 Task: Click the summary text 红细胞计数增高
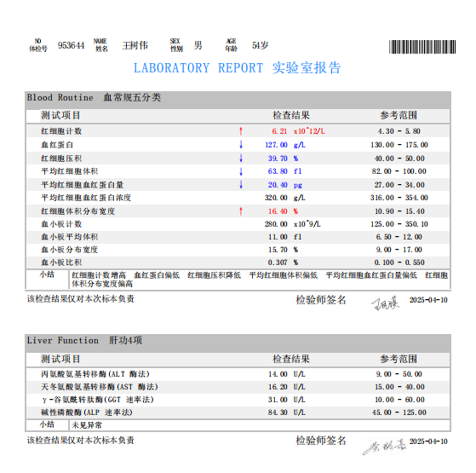coord(99,275)
